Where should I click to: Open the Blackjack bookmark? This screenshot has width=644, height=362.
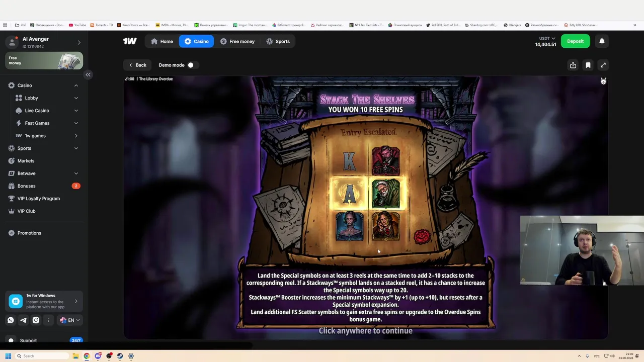tap(512, 25)
